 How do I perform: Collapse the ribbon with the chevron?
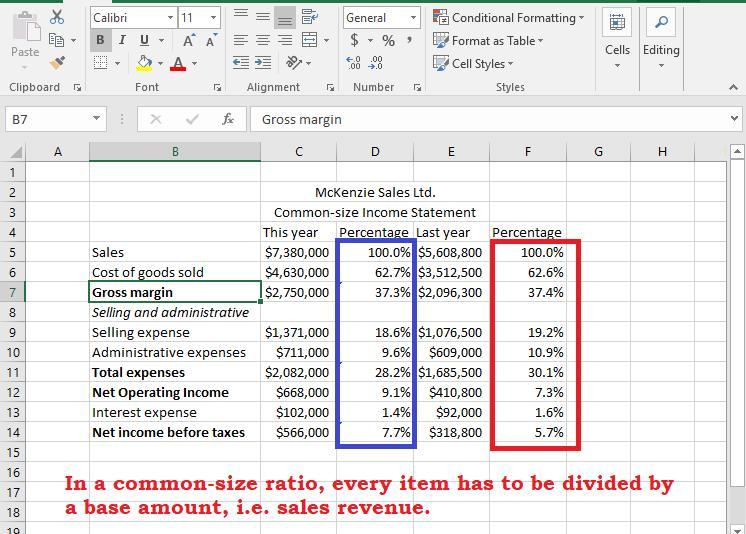point(733,87)
